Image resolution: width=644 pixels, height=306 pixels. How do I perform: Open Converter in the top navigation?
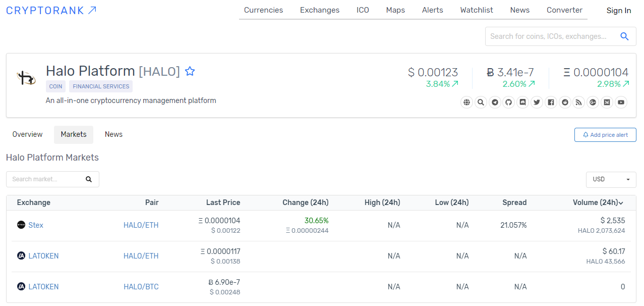pos(564,10)
